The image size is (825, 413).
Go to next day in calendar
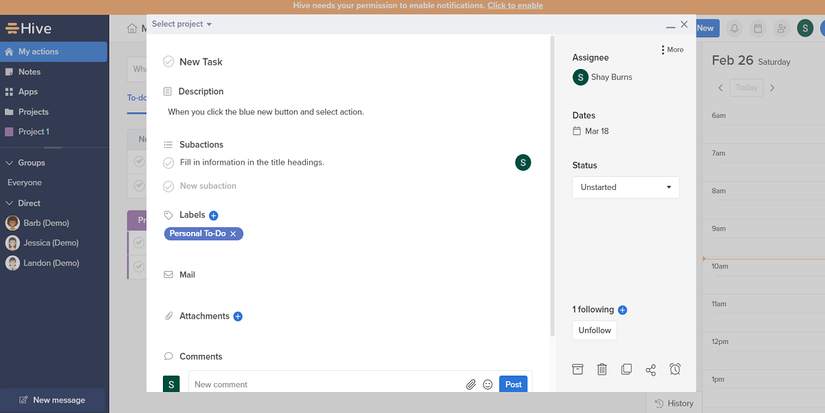772,88
